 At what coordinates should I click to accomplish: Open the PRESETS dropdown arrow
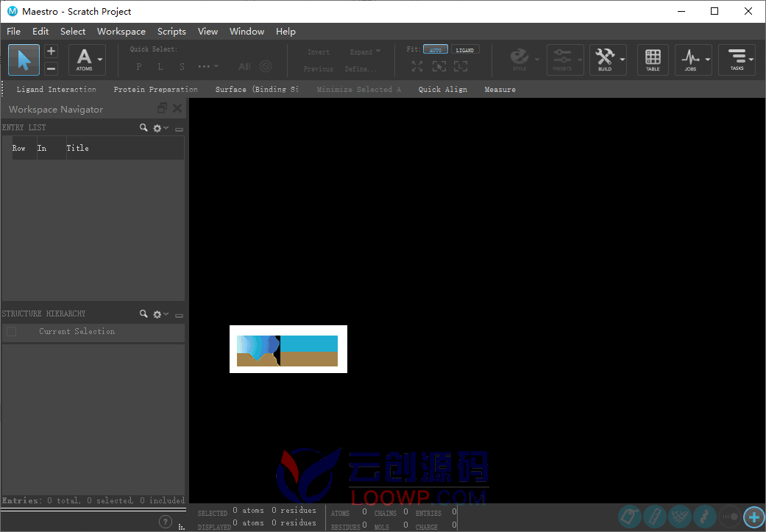coord(580,60)
